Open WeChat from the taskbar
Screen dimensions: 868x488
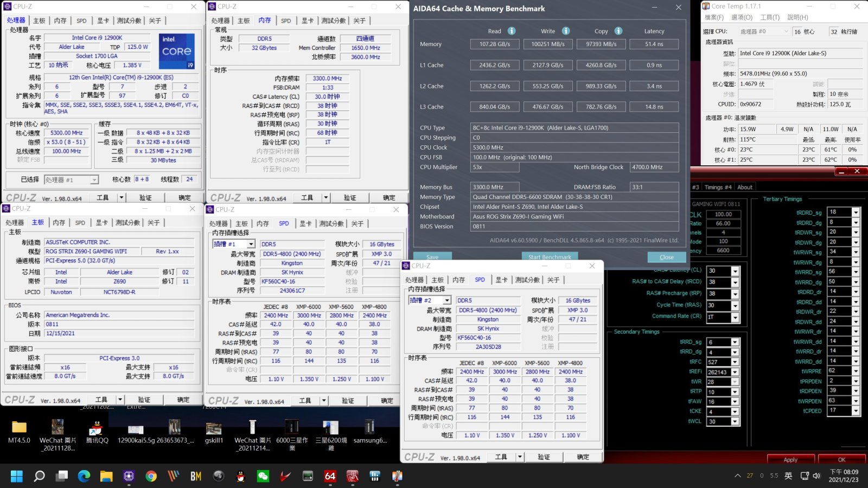[263, 476]
